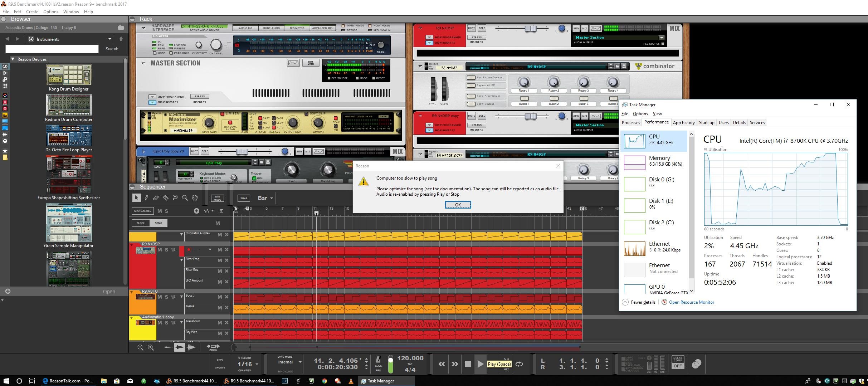Adjust the R9 N+DSP channel level fader
The height and width of the screenshot is (386, 868).
[530, 28]
